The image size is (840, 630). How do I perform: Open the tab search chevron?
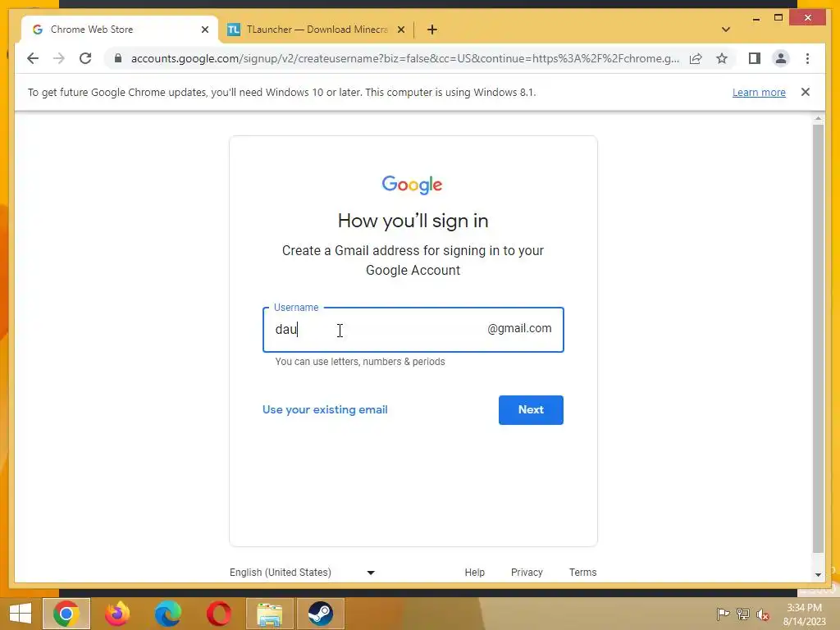pos(726,30)
